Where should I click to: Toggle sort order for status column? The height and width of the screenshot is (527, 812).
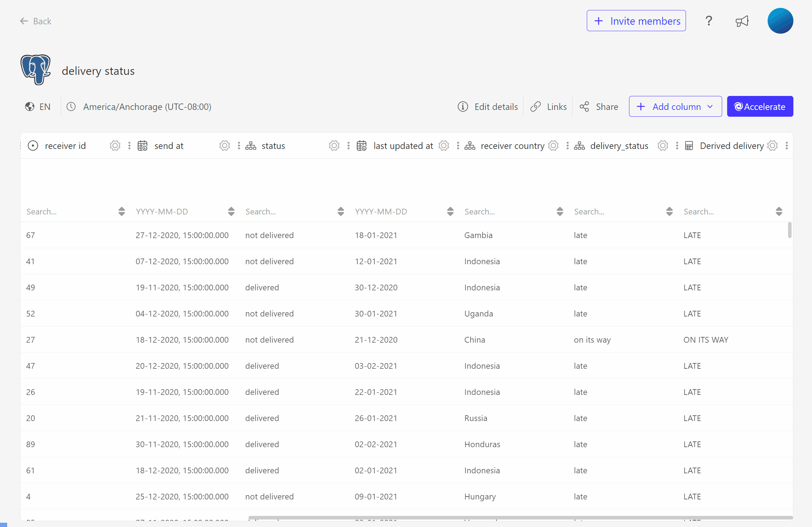pos(341,212)
